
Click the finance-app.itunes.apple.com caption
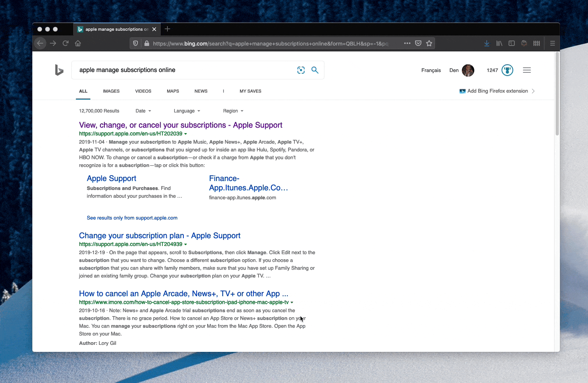pos(243,198)
